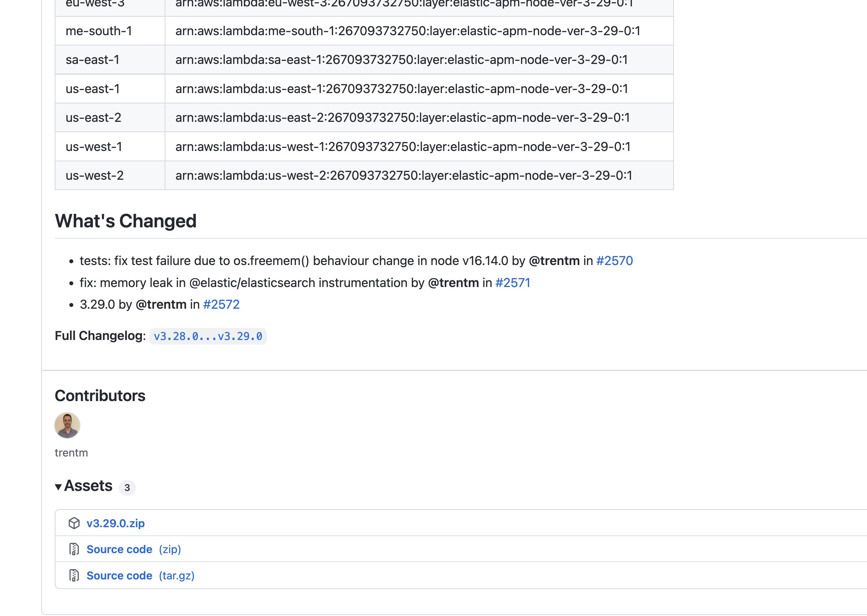Open the v3.28.0...v3.29.0 changelog comparison
867x616 pixels.
tap(208, 336)
